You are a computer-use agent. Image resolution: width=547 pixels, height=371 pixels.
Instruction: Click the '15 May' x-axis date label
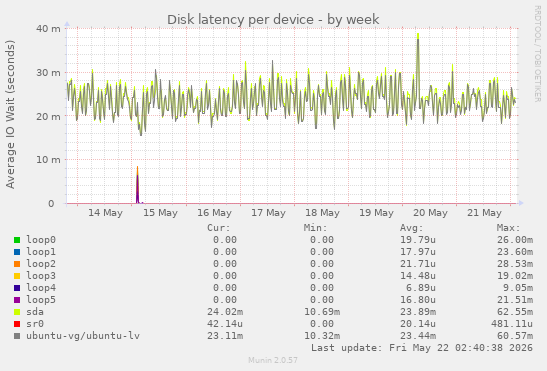point(160,213)
